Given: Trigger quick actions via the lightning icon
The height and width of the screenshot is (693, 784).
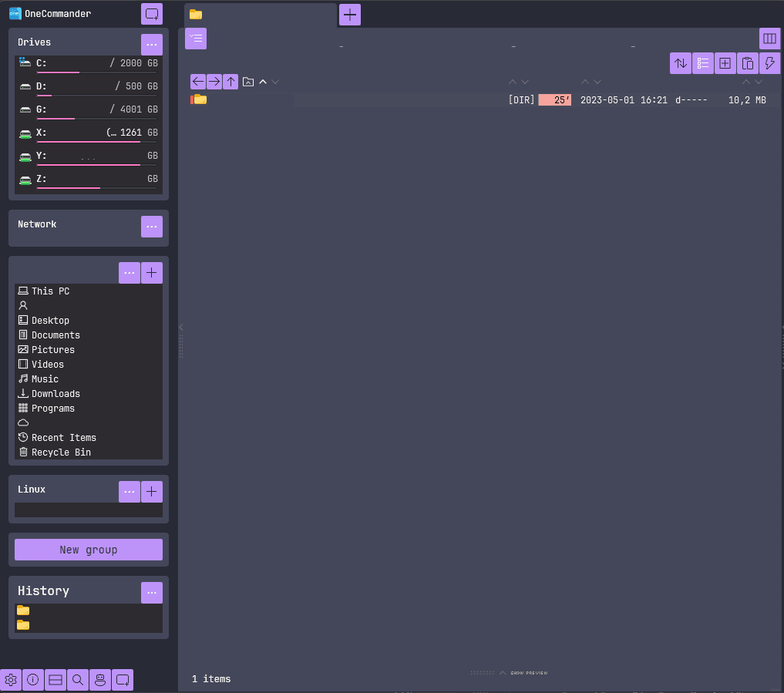Looking at the screenshot, I should (769, 62).
